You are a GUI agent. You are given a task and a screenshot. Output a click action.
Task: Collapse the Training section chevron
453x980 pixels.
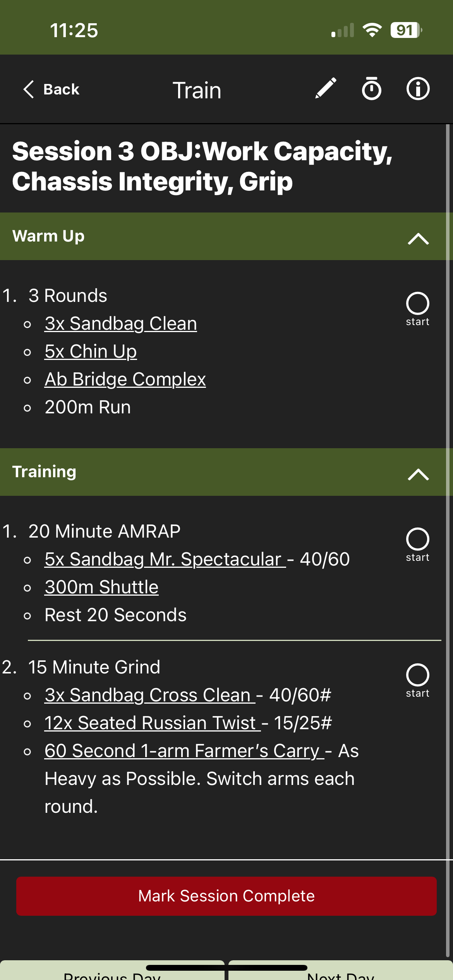point(418,474)
